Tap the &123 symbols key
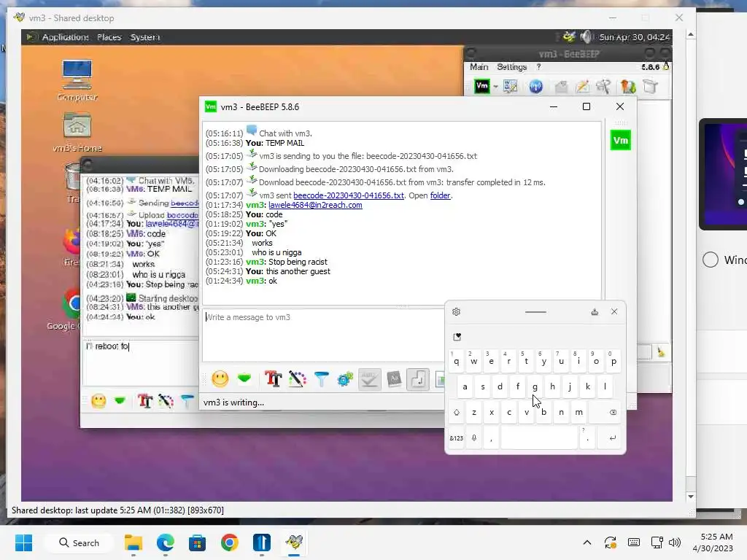Viewport: 747px width, 560px height. click(457, 438)
